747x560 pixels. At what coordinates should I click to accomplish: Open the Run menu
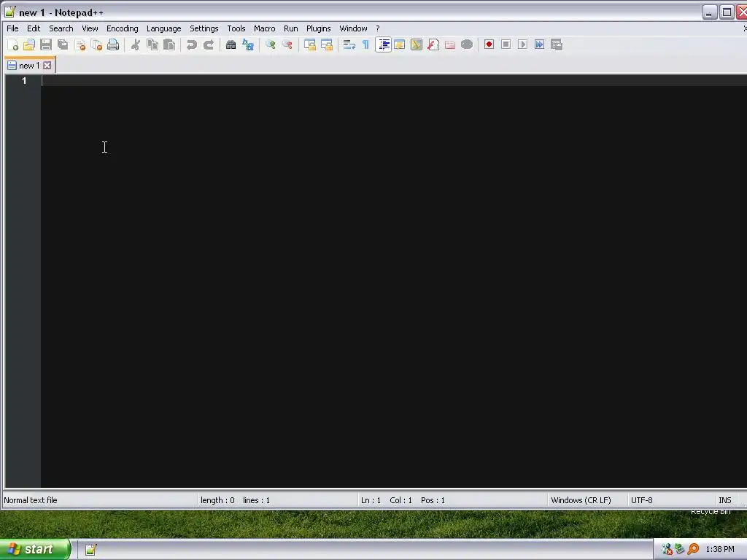[x=290, y=28]
